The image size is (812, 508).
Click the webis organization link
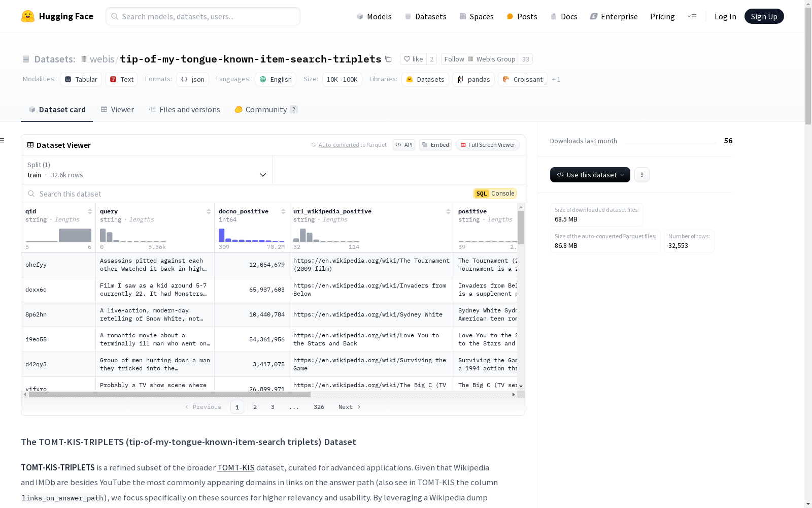coord(102,59)
